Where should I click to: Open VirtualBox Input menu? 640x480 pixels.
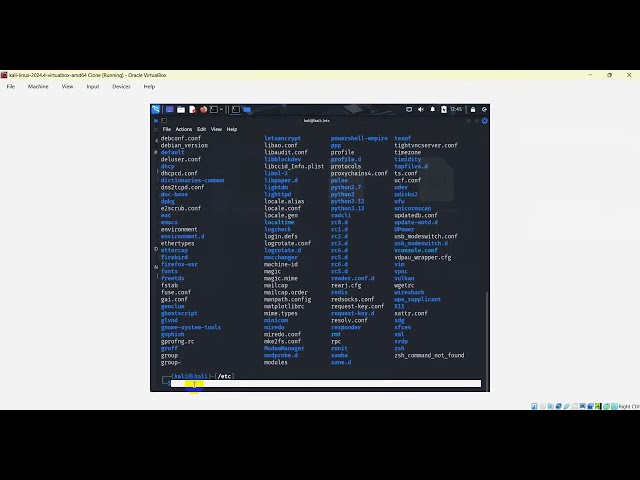click(93, 87)
